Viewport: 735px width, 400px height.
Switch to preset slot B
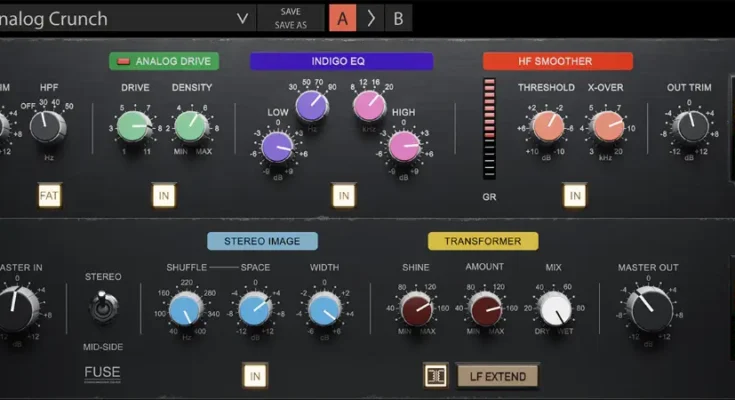click(398, 18)
